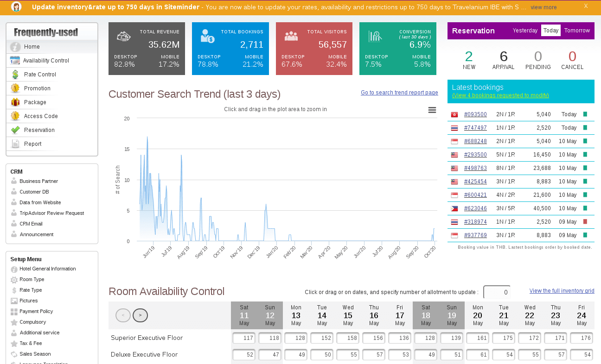
Task: Select the Today reservation tab
Action: (x=551, y=31)
